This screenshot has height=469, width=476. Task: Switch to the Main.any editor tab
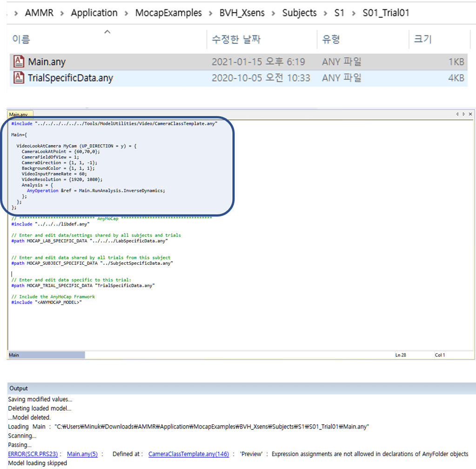coord(20,114)
